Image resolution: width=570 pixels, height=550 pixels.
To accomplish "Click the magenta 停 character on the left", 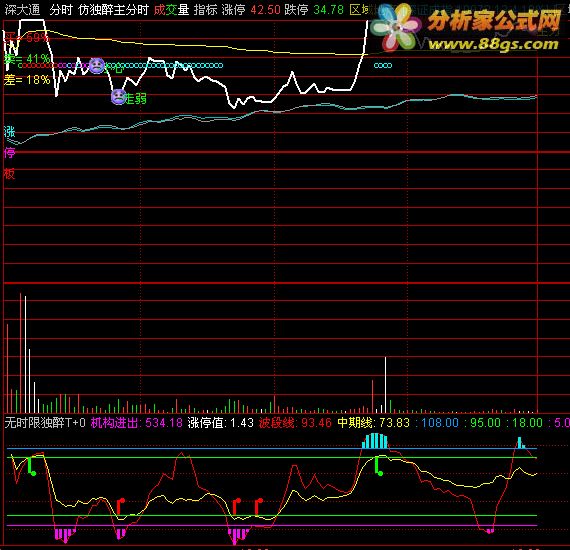I will point(9,153).
